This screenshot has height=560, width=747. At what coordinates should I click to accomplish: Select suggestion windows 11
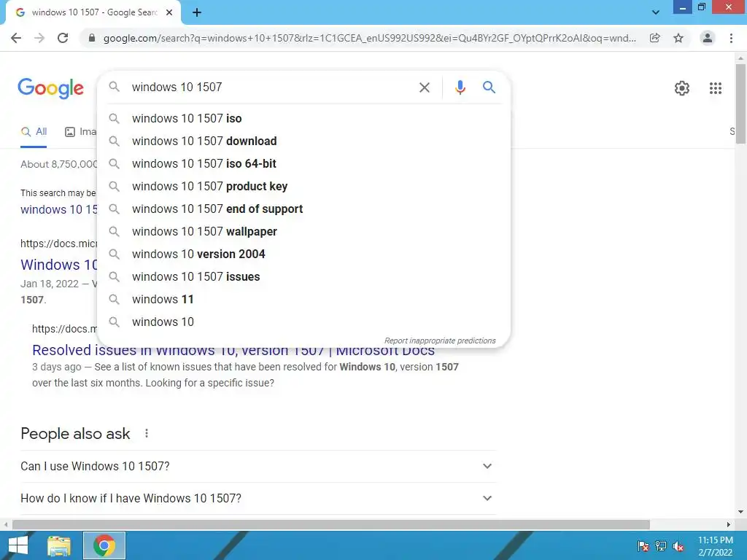(303, 299)
